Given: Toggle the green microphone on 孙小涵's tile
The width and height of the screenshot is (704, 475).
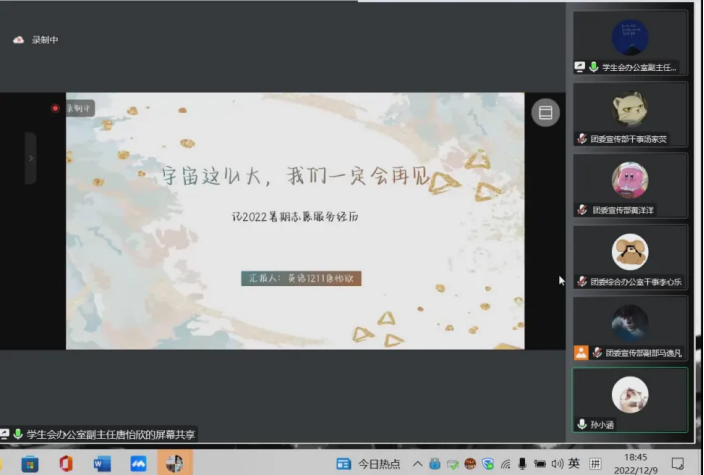Looking at the screenshot, I should point(582,424).
